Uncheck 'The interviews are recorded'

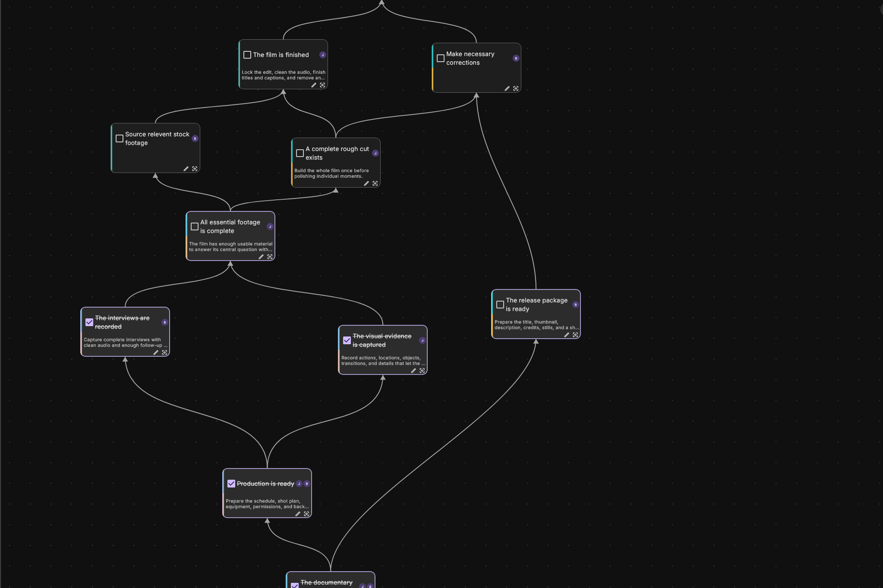pyautogui.click(x=89, y=322)
